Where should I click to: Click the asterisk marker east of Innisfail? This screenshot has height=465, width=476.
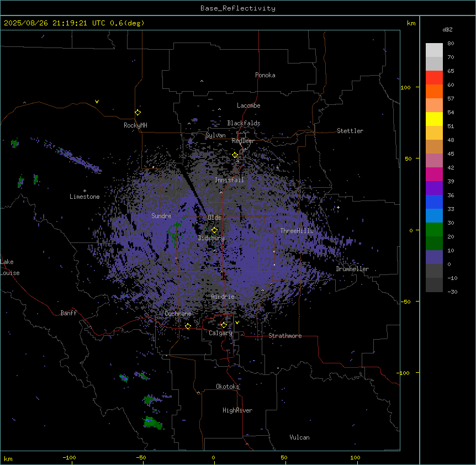coord(277,167)
